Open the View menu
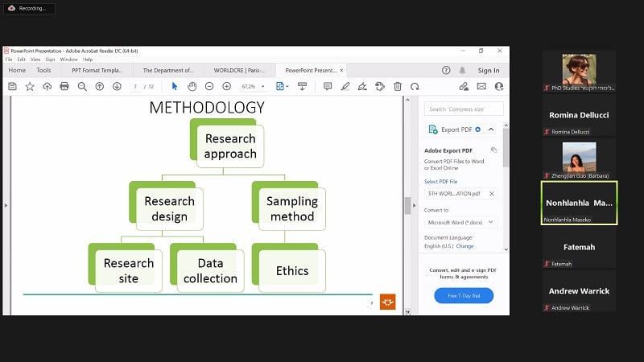 click(x=35, y=60)
